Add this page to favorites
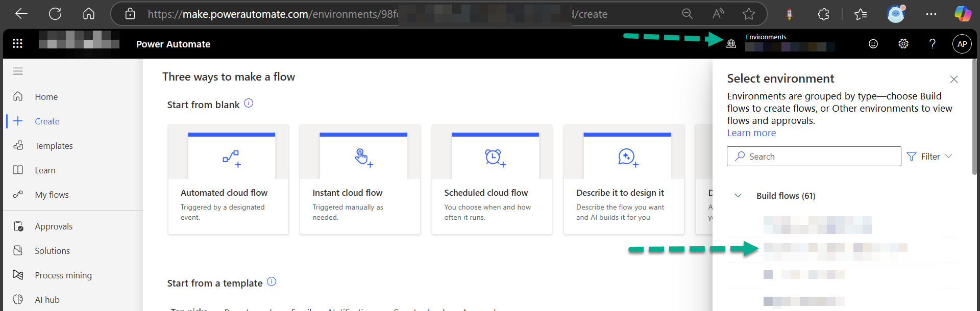Viewport: 980px width, 311px height. point(749,14)
